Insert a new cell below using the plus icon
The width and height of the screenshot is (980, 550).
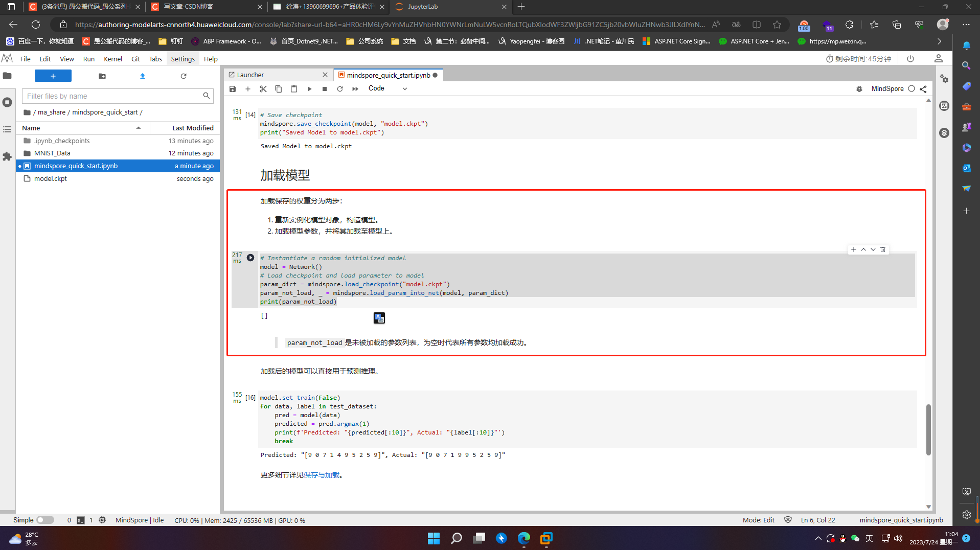[248, 89]
